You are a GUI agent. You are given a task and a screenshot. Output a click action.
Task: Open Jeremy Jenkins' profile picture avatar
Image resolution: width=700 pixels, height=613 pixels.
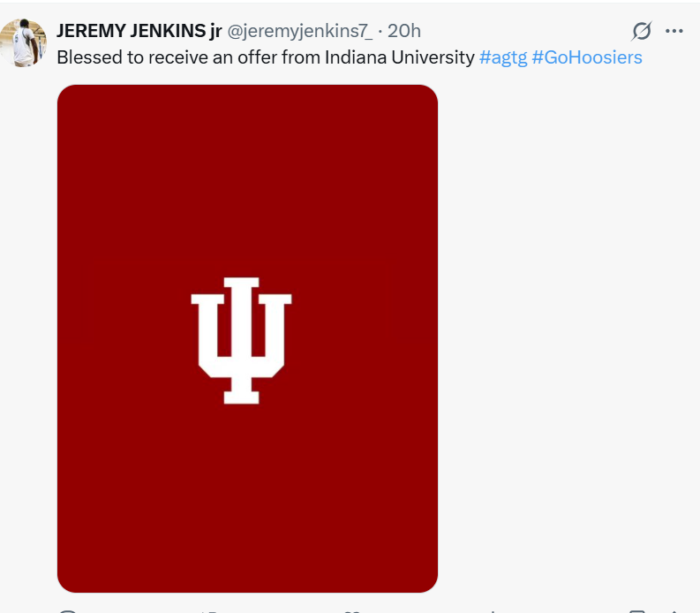(24, 41)
